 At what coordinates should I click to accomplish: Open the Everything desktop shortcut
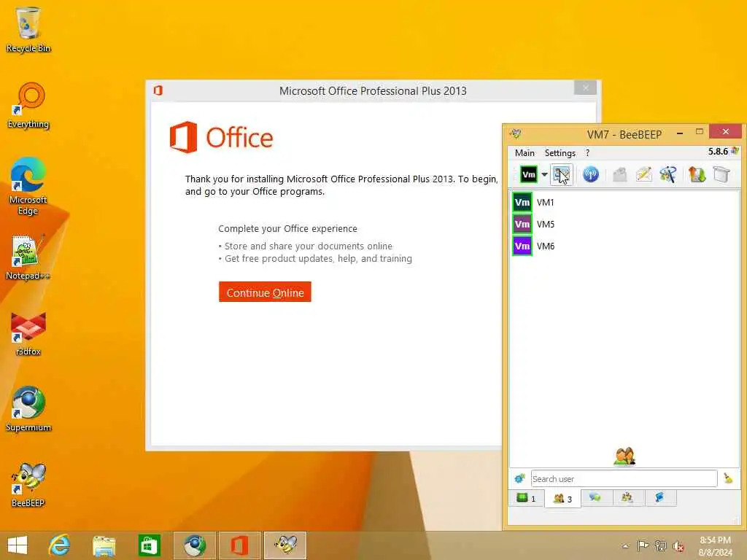tap(28, 105)
